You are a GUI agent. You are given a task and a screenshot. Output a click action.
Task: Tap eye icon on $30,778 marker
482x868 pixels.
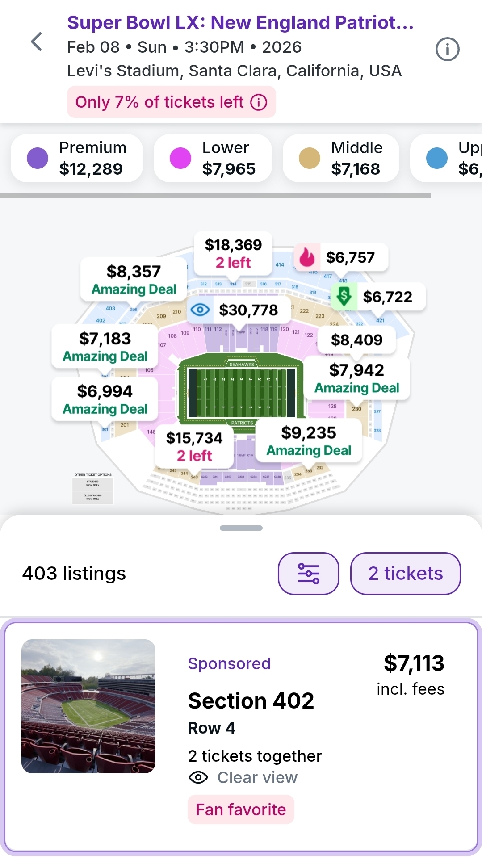(200, 310)
